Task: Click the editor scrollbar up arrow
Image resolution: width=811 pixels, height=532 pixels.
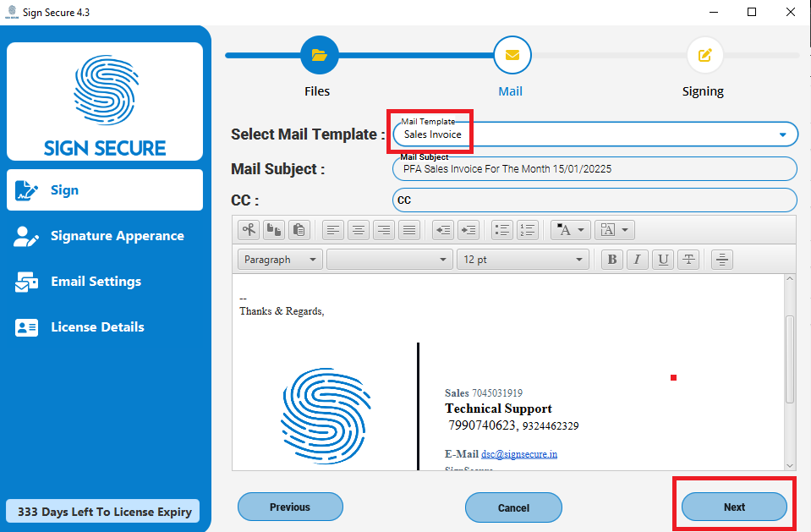Action: 790,279
